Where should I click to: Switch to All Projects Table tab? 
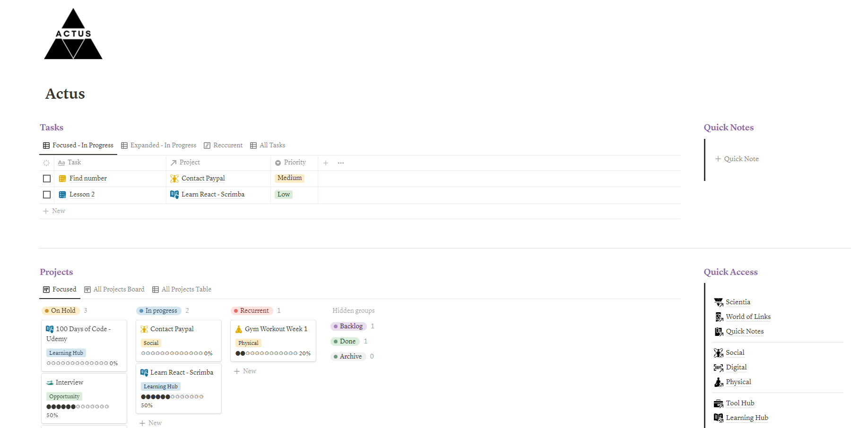click(x=182, y=290)
